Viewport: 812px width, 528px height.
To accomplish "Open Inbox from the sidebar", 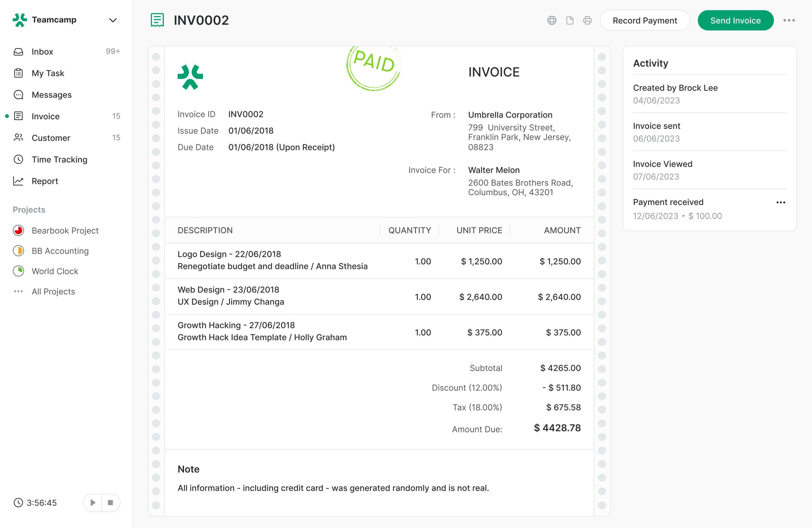I will [42, 51].
